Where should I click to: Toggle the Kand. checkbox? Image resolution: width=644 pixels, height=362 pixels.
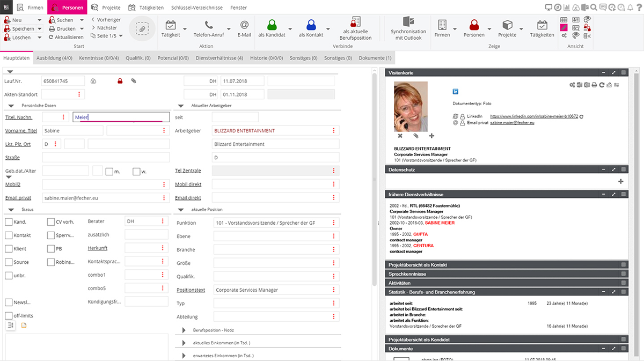point(9,221)
